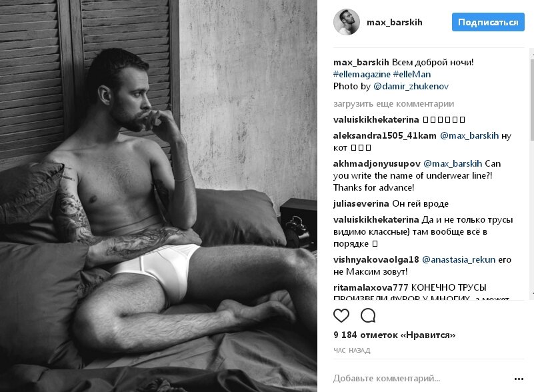Image resolution: width=534 pixels, height=392 pixels.
Task: Open the #elleMan hashtag
Action: tap(412, 74)
